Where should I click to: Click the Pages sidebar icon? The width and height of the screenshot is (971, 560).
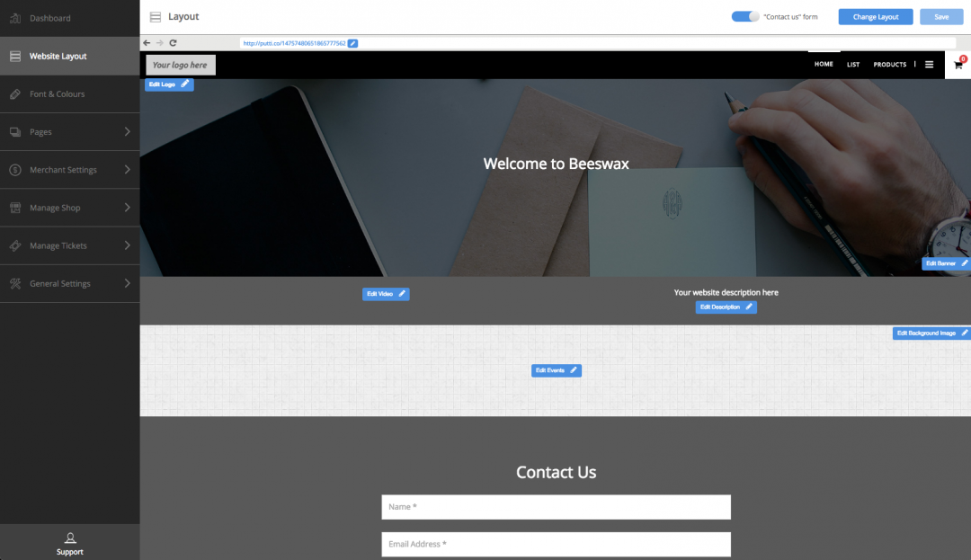[13, 131]
